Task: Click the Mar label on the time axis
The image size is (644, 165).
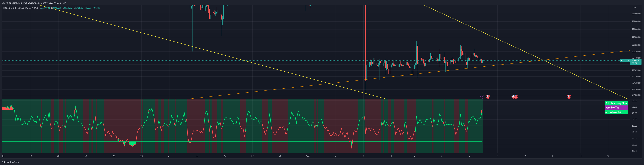Action: point(308,156)
